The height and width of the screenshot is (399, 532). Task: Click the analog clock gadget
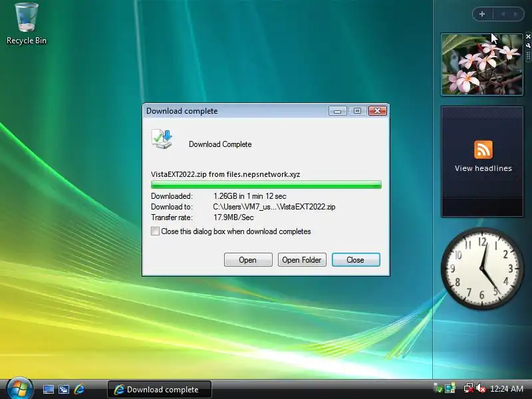pyautogui.click(x=482, y=269)
